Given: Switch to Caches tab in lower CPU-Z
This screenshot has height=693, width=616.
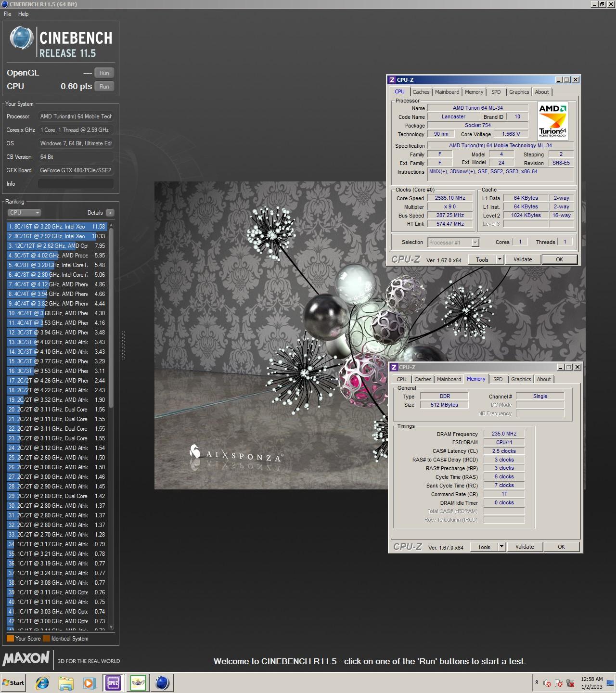Looking at the screenshot, I should click(423, 379).
